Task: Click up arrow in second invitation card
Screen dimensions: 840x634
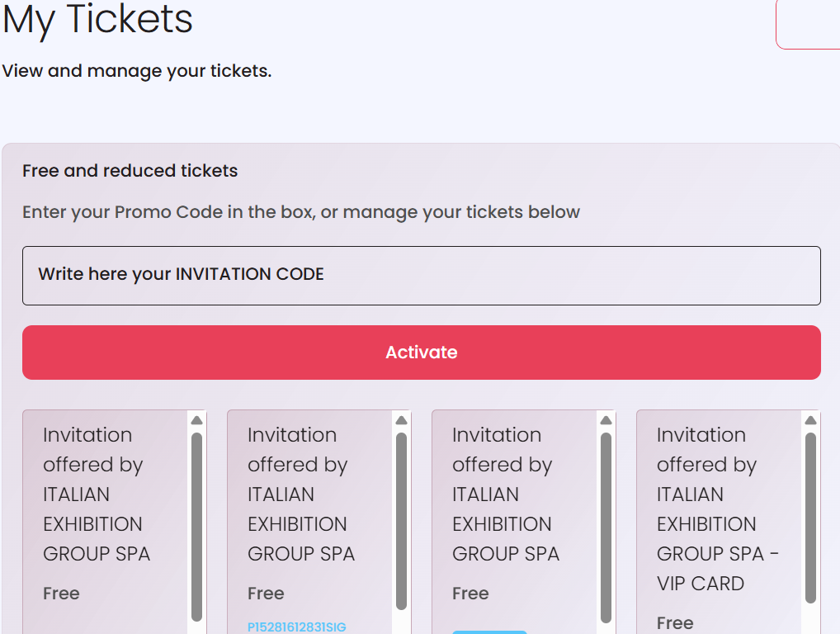Action: [x=401, y=420]
